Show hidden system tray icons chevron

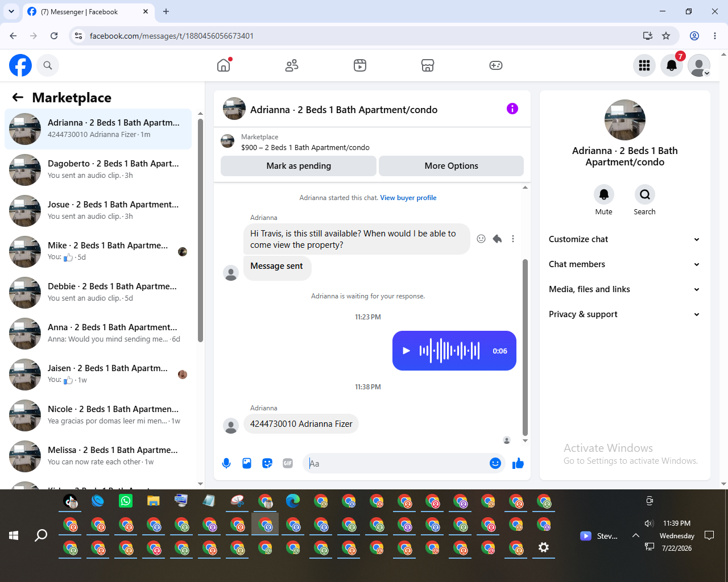coord(636,535)
